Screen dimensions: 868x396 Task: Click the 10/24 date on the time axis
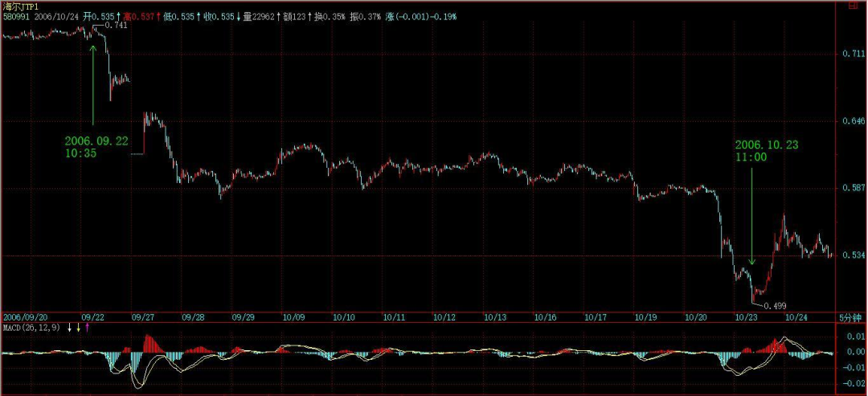coord(796,317)
